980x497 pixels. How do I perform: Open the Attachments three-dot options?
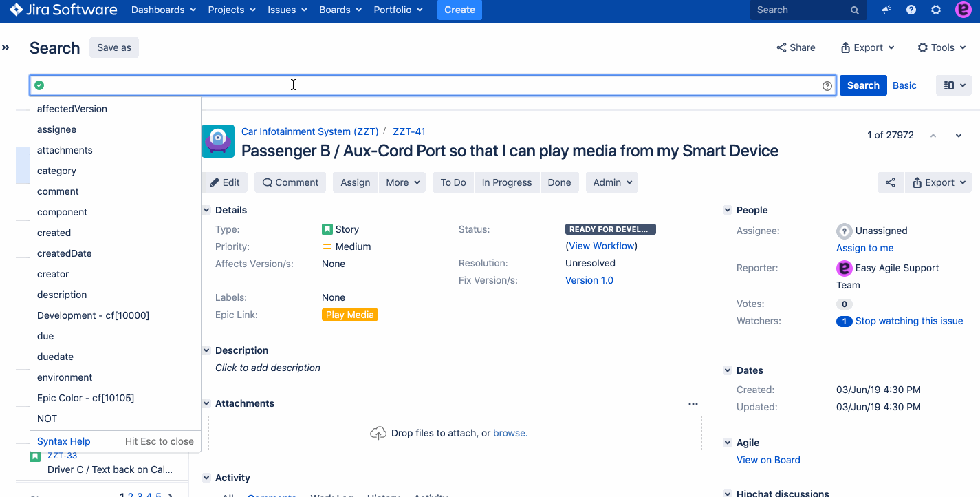[x=693, y=404]
